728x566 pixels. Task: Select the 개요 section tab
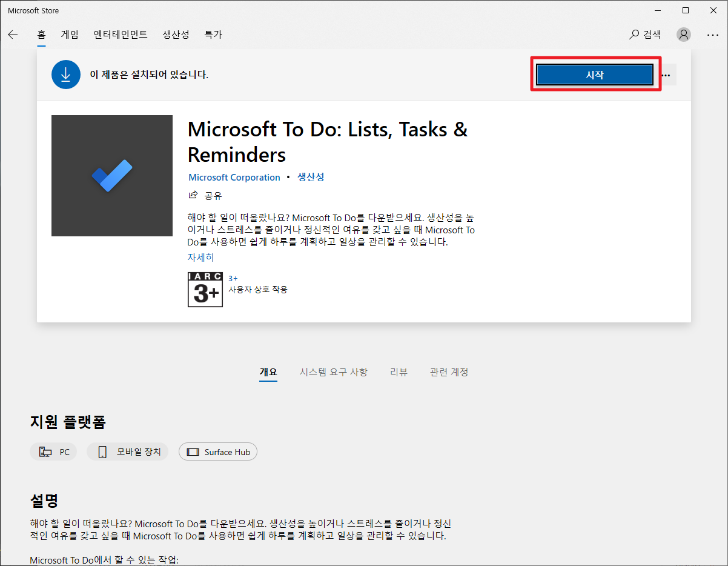[268, 372]
